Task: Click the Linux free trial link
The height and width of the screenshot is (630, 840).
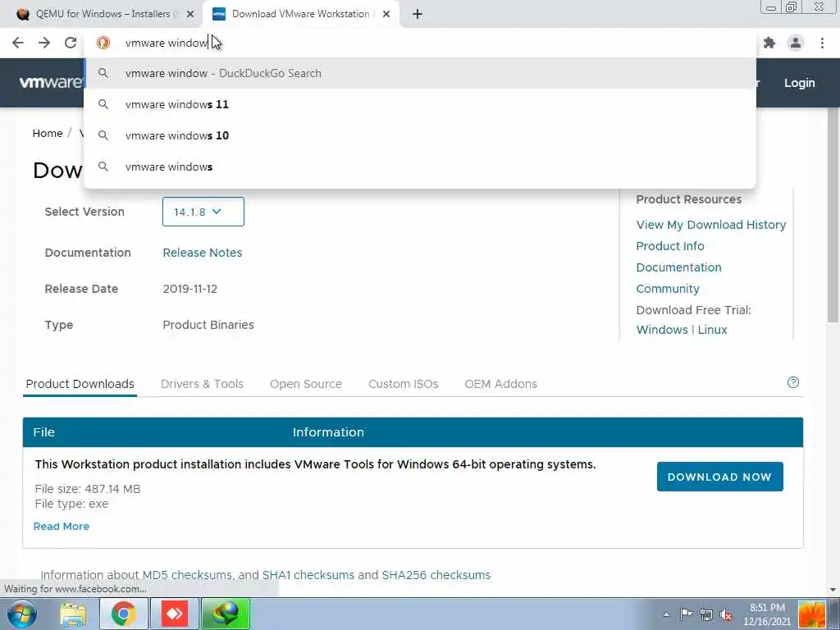Action: 712,330
